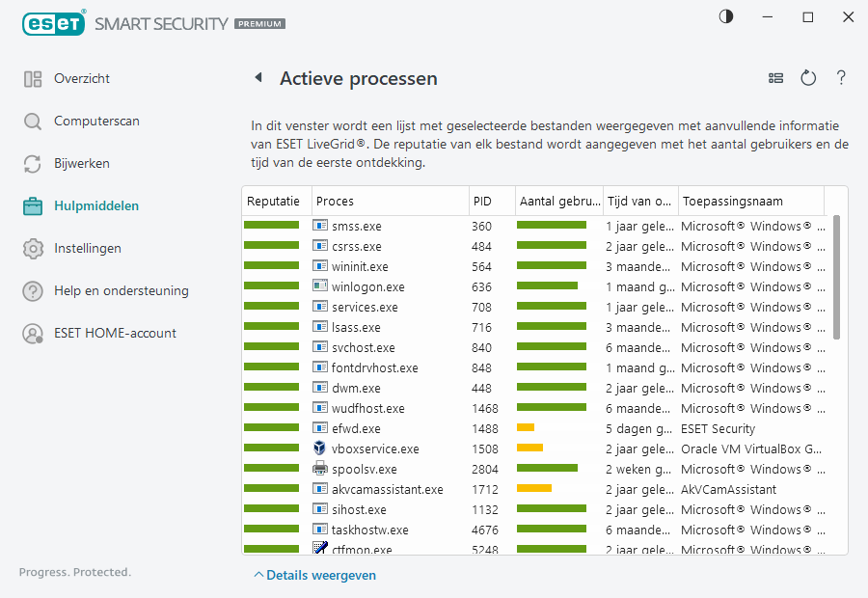Open Help en ondersteuning
Screen dimensions: 868x598
(x=121, y=291)
